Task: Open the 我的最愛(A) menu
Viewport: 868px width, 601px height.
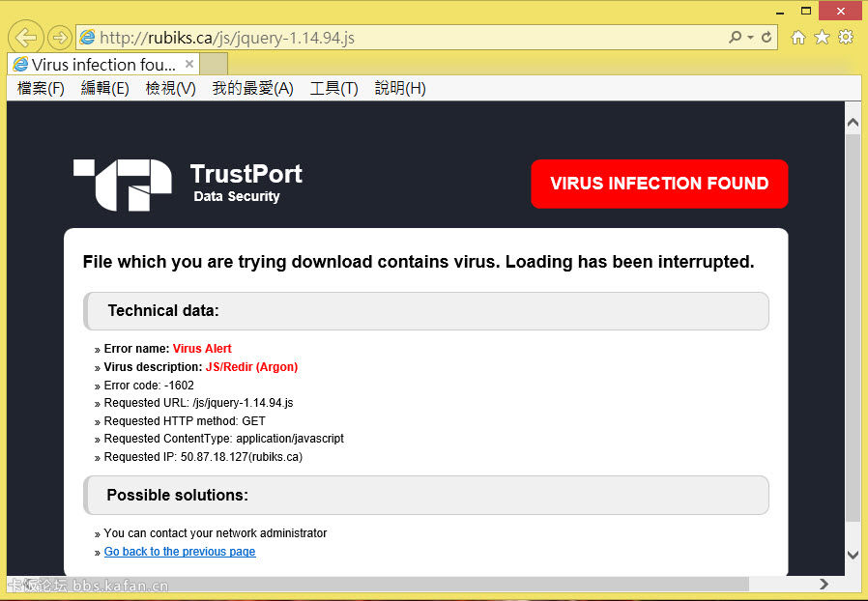Action: tap(252, 89)
